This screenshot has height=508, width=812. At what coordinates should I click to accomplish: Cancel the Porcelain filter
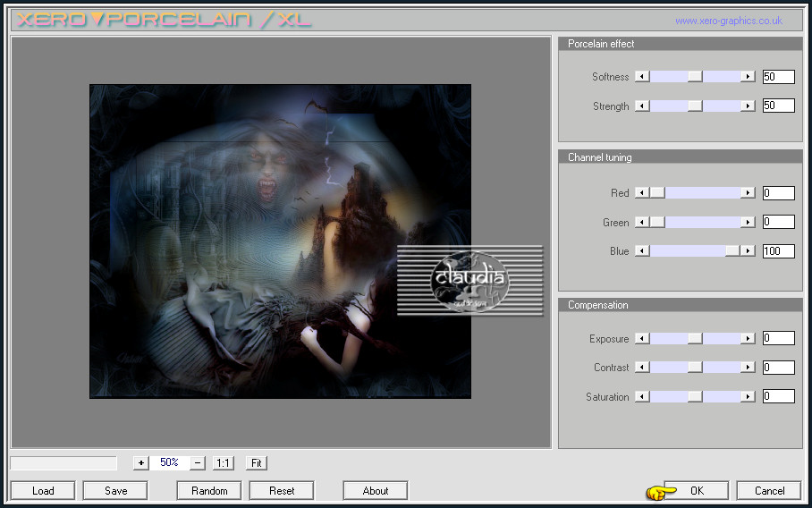(769, 490)
